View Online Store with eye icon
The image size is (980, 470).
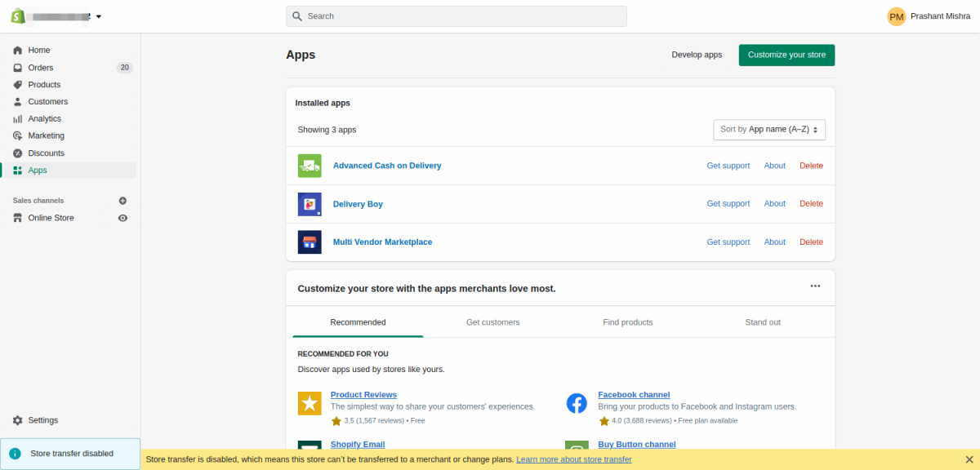[x=122, y=218]
